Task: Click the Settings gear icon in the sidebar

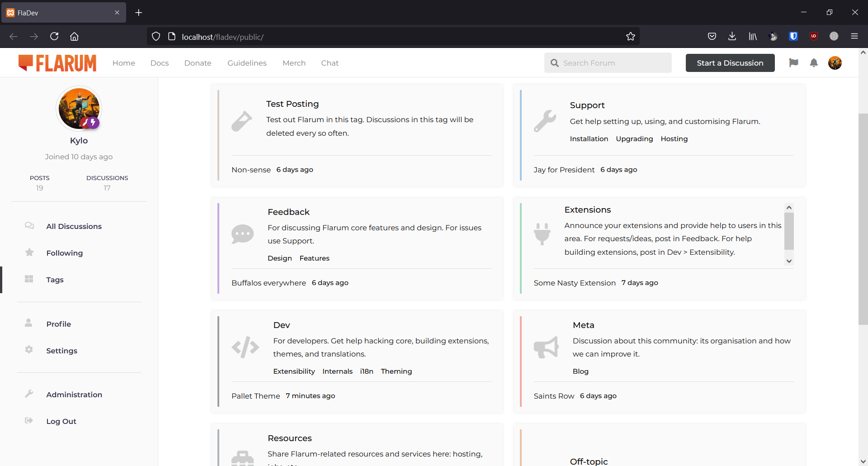Action: [x=29, y=350]
